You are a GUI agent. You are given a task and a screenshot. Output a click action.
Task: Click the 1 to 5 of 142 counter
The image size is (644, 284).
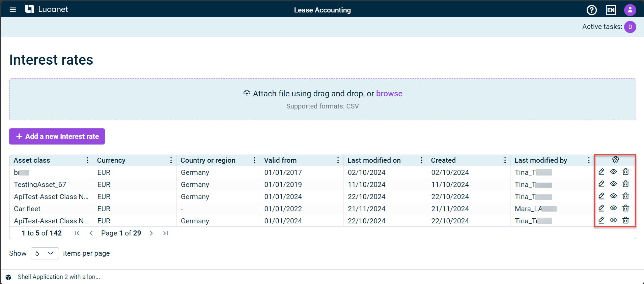pyautogui.click(x=42, y=233)
